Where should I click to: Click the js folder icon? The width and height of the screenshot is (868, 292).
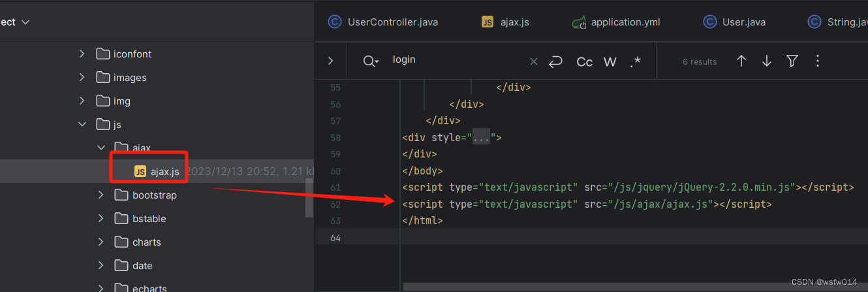click(x=102, y=124)
